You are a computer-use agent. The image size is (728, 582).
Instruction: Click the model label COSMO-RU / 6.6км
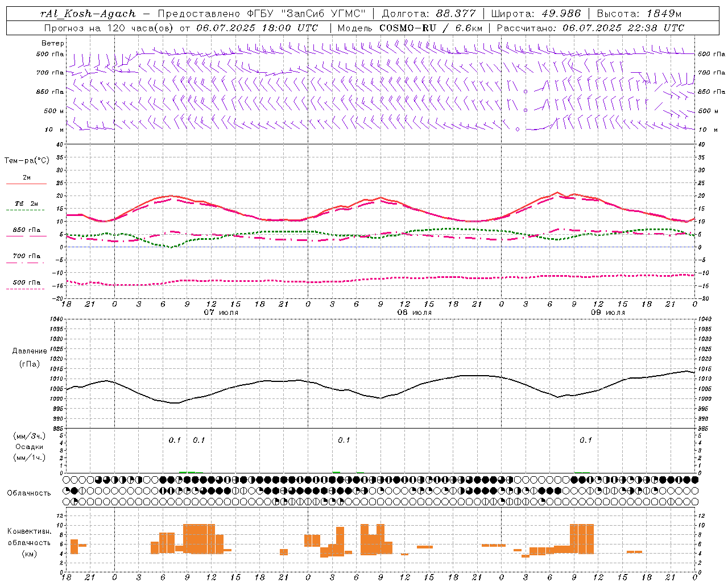[x=431, y=28]
